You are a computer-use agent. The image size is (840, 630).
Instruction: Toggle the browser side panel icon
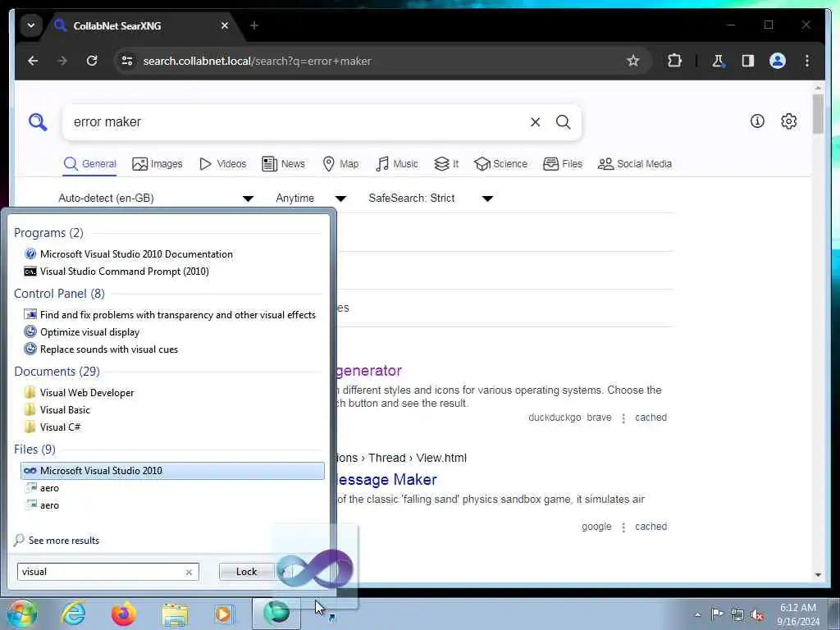click(748, 61)
